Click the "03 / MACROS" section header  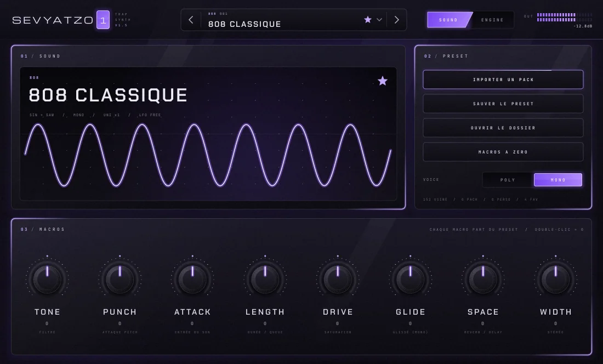[43, 230]
